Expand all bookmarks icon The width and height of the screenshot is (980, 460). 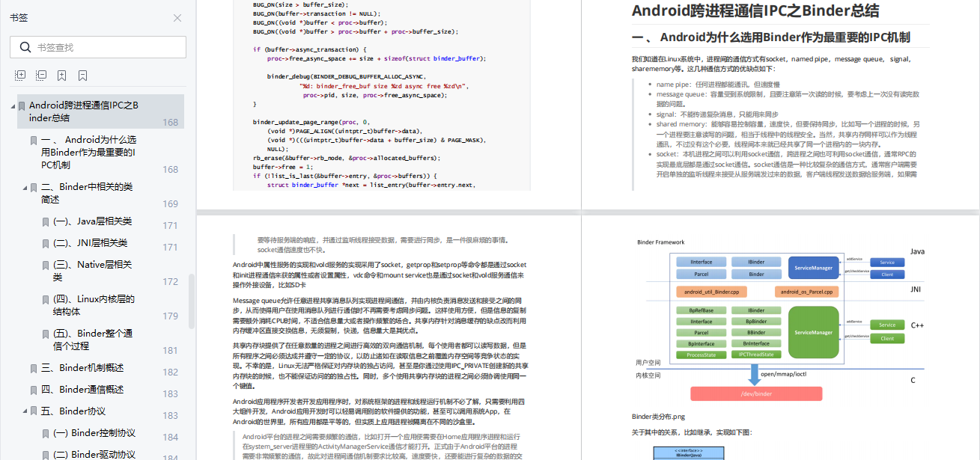(x=20, y=75)
